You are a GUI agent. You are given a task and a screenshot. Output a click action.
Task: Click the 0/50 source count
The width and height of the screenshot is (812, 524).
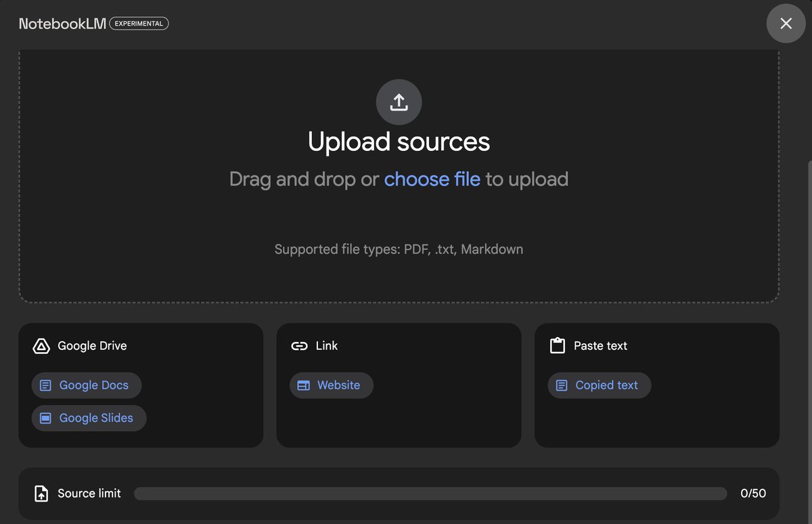coord(753,494)
